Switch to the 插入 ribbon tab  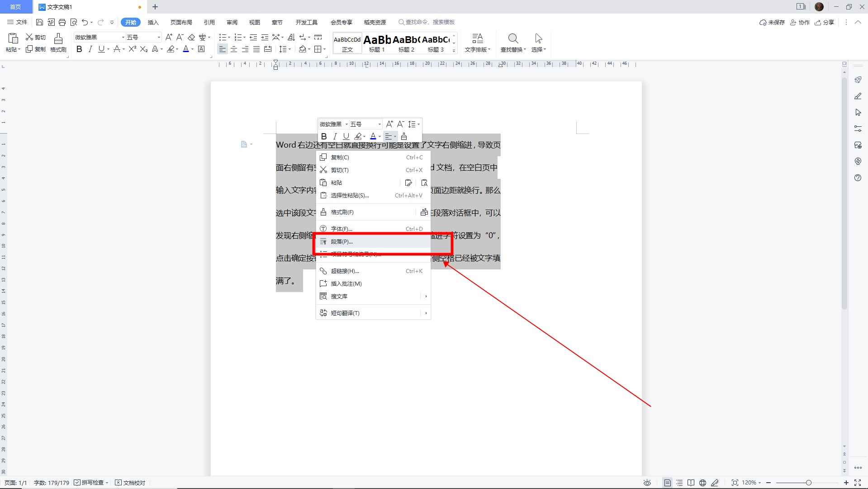click(x=153, y=22)
